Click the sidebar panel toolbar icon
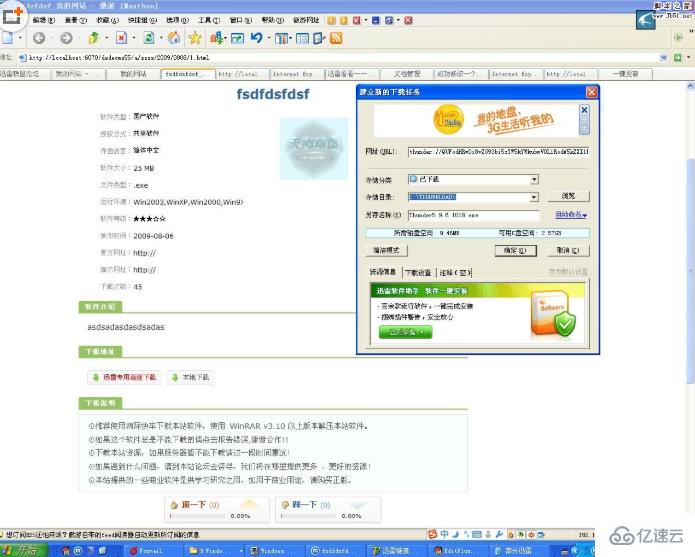This screenshot has height=557, width=695. (302, 39)
